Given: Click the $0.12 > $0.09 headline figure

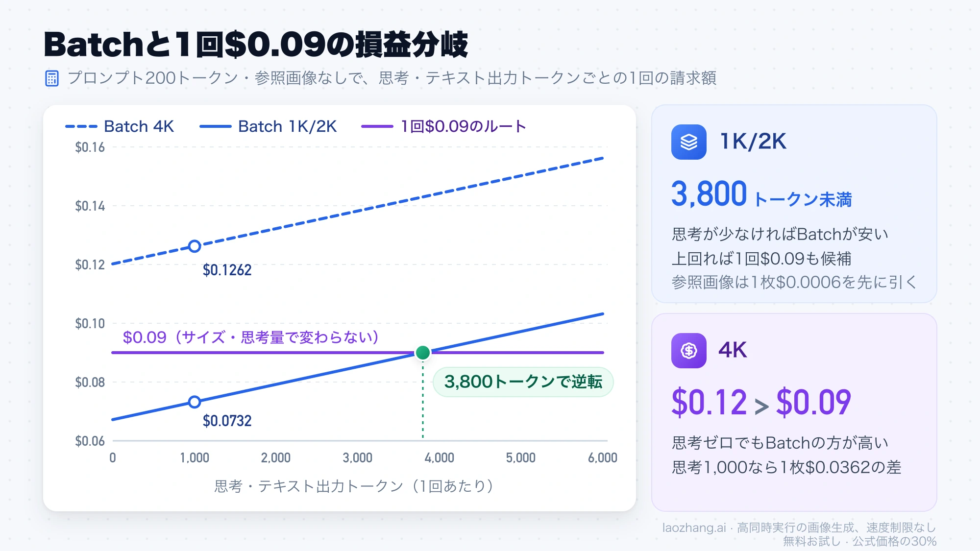Looking at the screenshot, I should pos(761,403).
